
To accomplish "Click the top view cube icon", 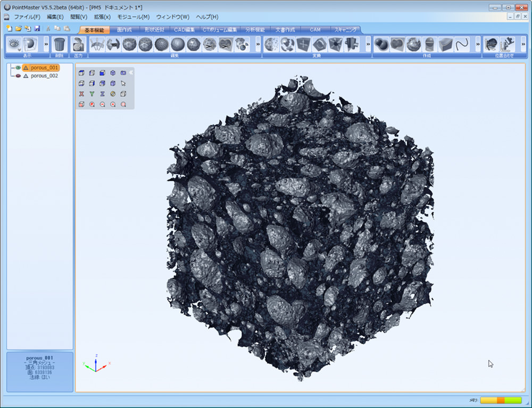I will click(81, 72).
